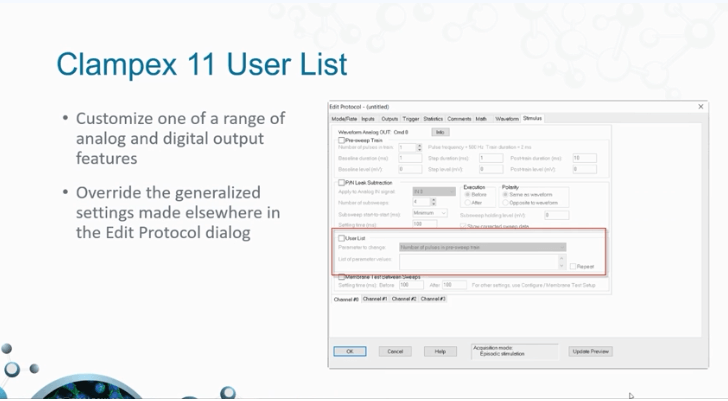Select the Channel #1 tab
728x401 pixels.
point(375,299)
